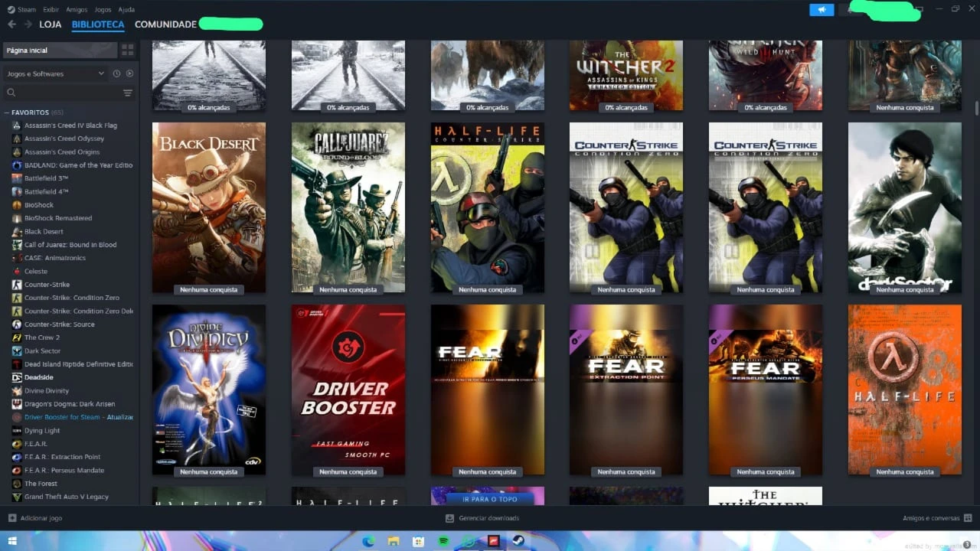
Task: Select BioShock Remastered in sidebar
Action: [x=58, y=218]
